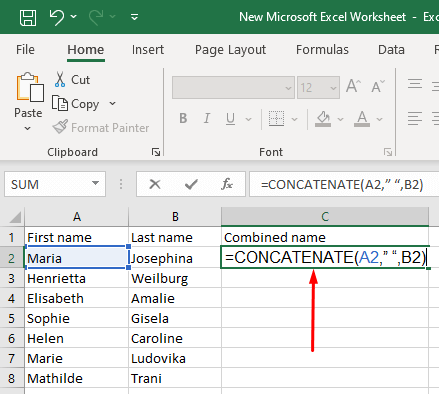Select row 5 header

[12, 318]
